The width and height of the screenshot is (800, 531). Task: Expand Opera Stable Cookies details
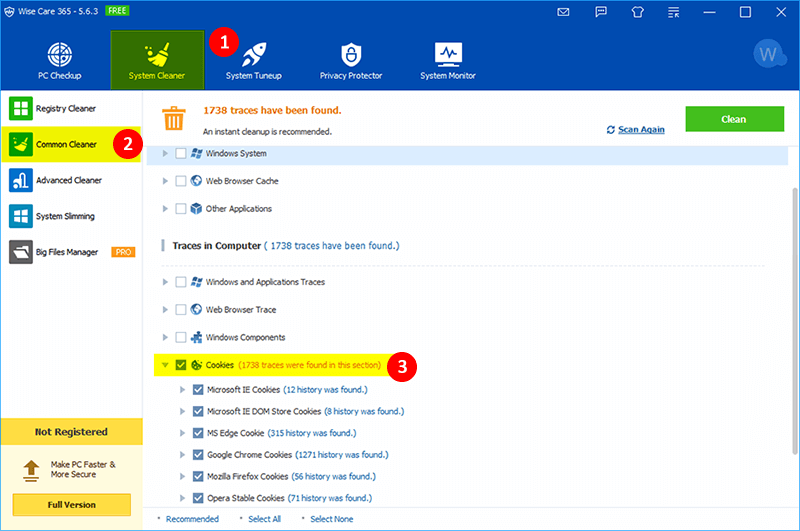(x=182, y=498)
